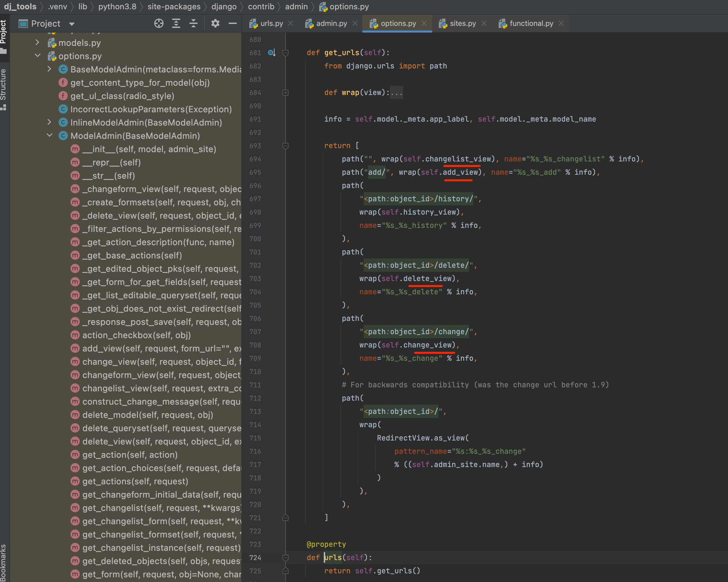Close the options.py tab

pyautogui.click(x=425, y=23)
